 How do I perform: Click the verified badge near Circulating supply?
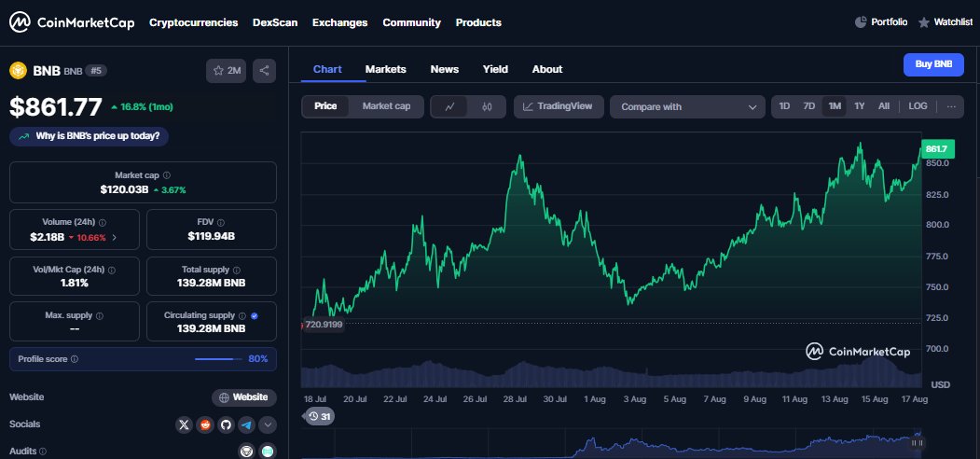(254, 316)
